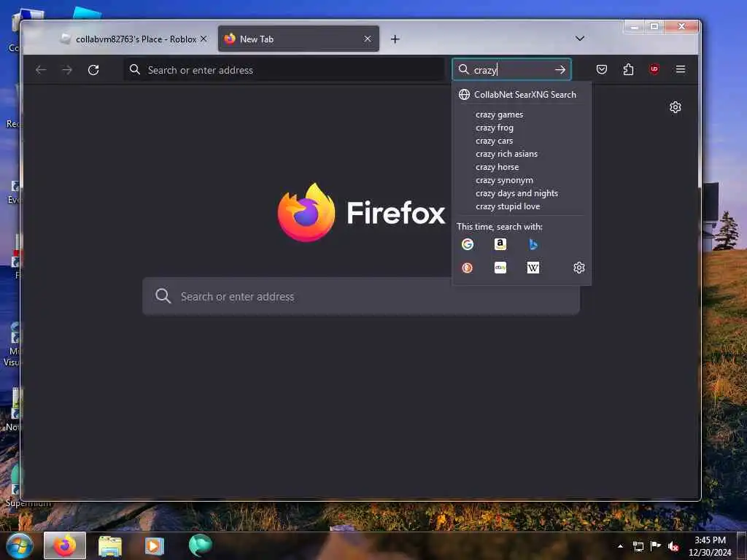Image resolution: width=747 pixels, height=560 pixels.
Task: Show hidden tray icons arrow
Action: (x=620, y=547)
